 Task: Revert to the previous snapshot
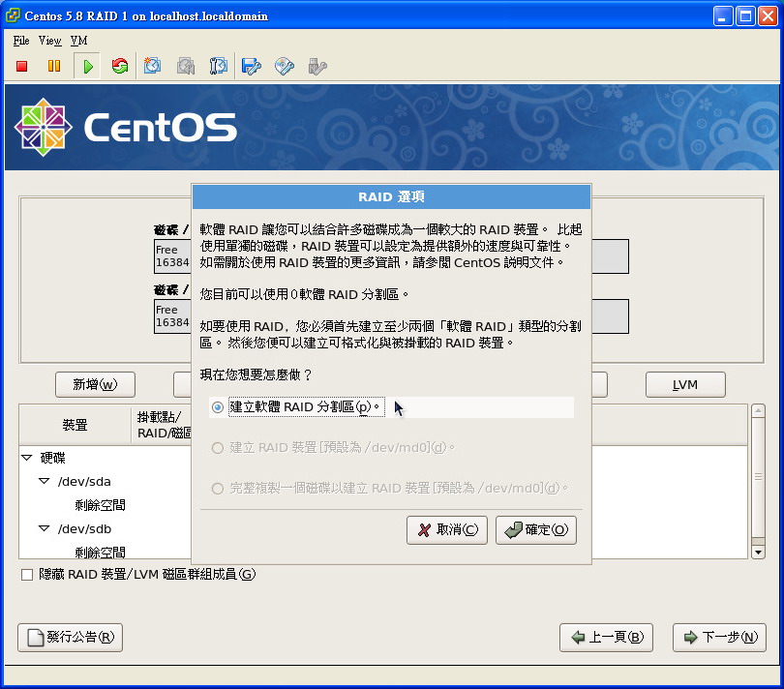click(x=186, y=66)
